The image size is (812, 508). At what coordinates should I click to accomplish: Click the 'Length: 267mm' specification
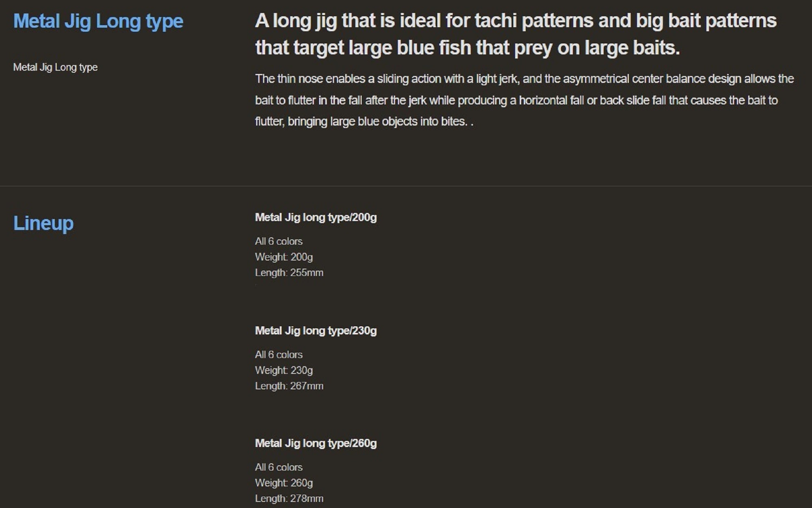click(x=289, y=386)
